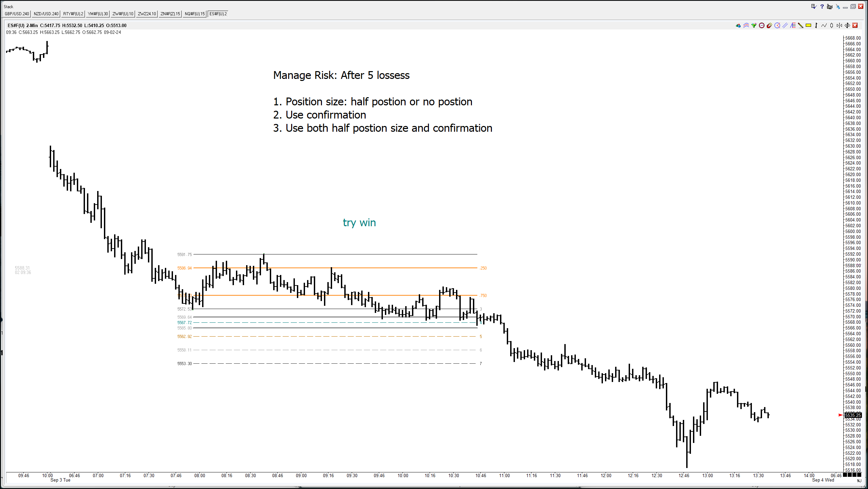Click the blue question mark help button

coord(822,6)
